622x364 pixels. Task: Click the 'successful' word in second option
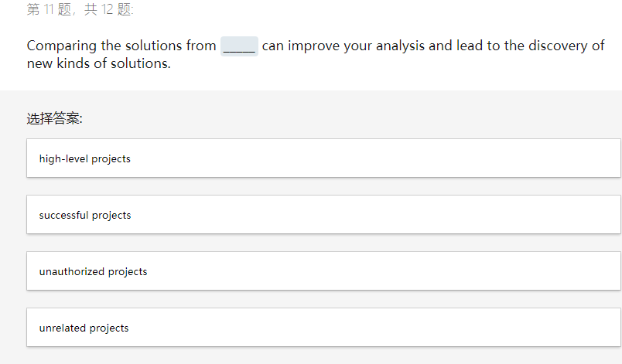[x=63, y=215]
